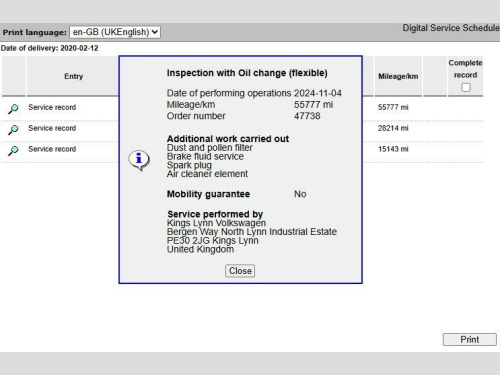Click the Order number 47738 value
Viewport: 500px width, 375px height.
pyautogui.click(x=307, y=116)
